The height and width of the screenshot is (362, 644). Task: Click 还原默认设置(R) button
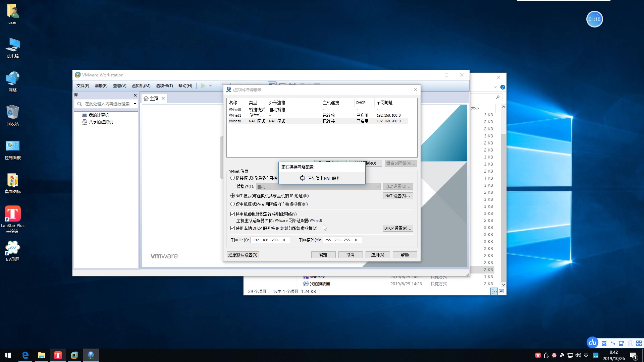(x=243, y=255)
